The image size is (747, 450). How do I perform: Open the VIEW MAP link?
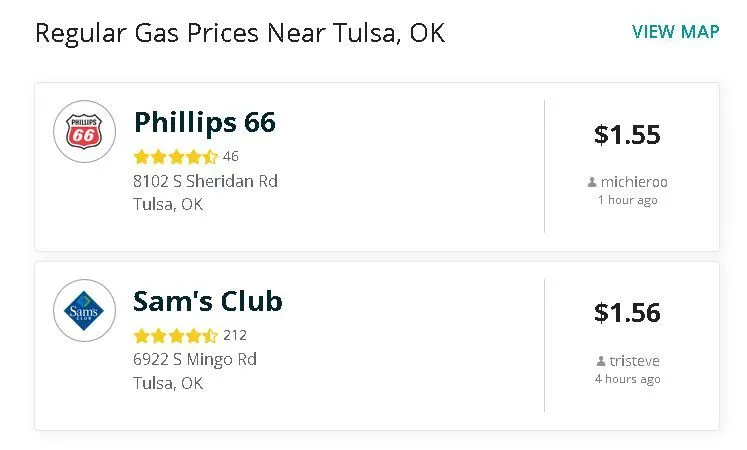click(675, 31)
